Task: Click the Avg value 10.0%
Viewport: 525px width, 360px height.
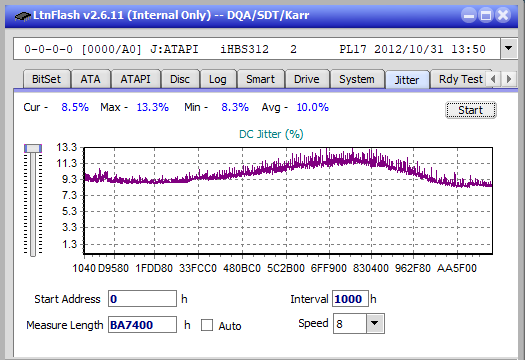Action: pyautogui.click(x=313, y=107)
